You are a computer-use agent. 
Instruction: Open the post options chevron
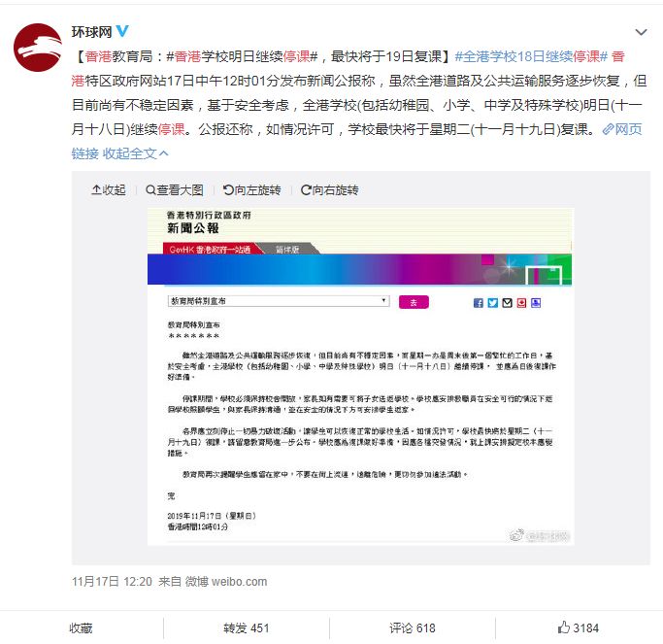coord(641,32)
